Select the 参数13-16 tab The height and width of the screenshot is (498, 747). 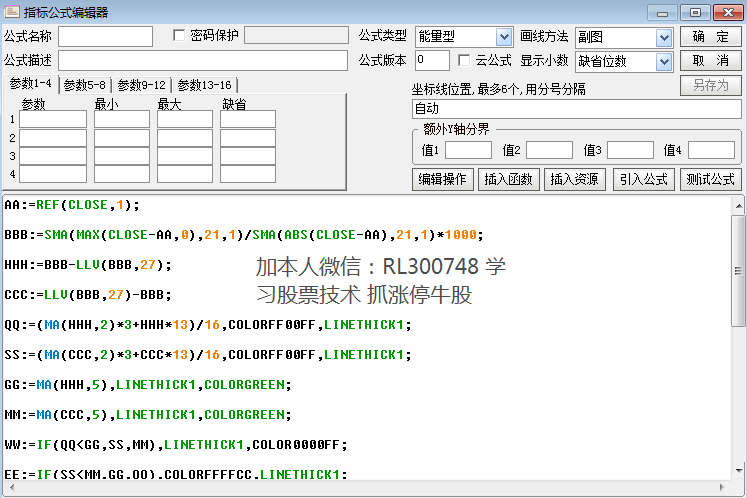pyautogui.click(x=204, y=85)
